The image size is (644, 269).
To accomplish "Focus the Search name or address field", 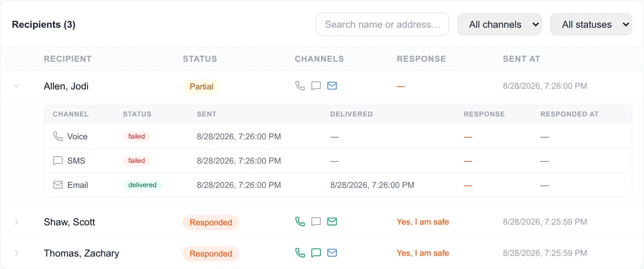I will point(382,25).
